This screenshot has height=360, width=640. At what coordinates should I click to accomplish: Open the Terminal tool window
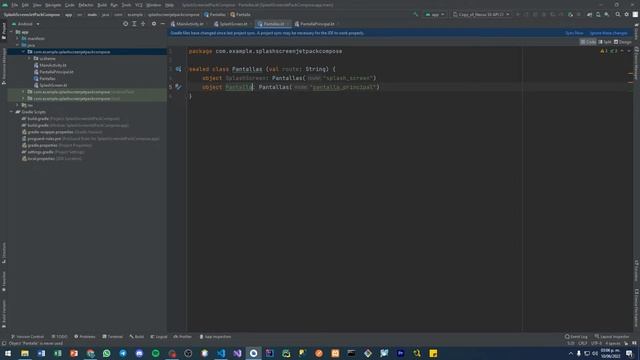113,337
